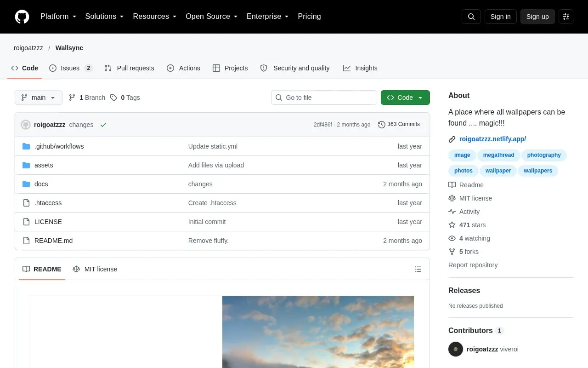Screen dimensions: 588x368
Task: Click the contributor avatar for roigoatzzz
Action: (456, 349)
